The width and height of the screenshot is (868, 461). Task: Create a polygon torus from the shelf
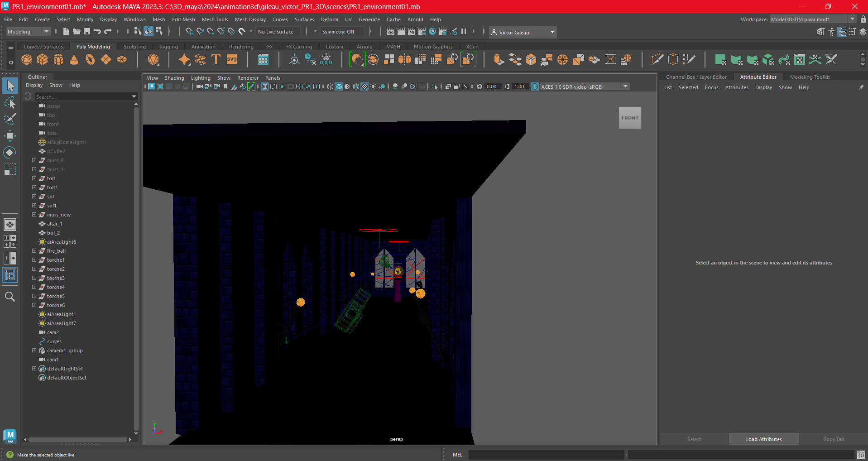point(90,59)
